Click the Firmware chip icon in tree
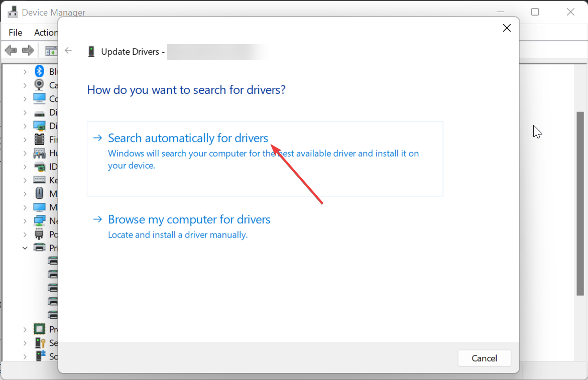The height and width of the screenshot is (380, 588). click(x=39, y=140)
